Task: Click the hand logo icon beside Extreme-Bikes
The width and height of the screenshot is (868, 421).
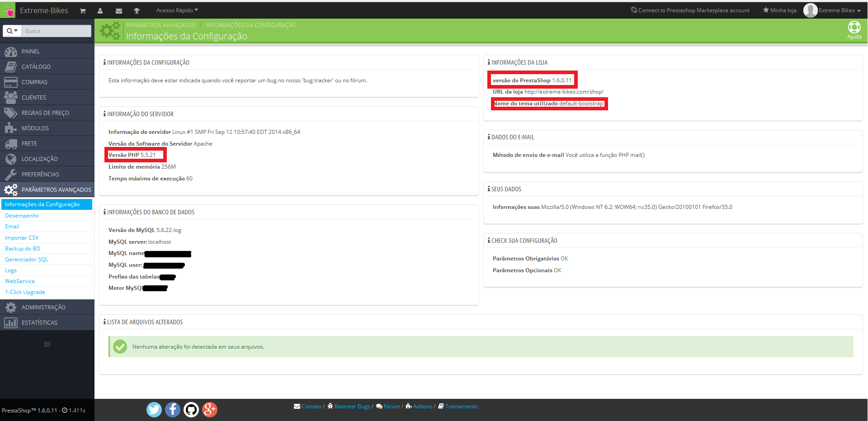Action: pos(9,11)
